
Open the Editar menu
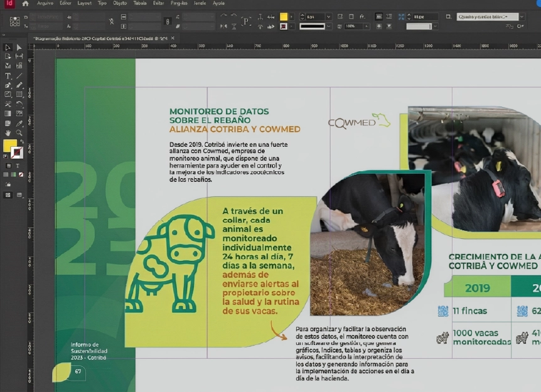65,3
